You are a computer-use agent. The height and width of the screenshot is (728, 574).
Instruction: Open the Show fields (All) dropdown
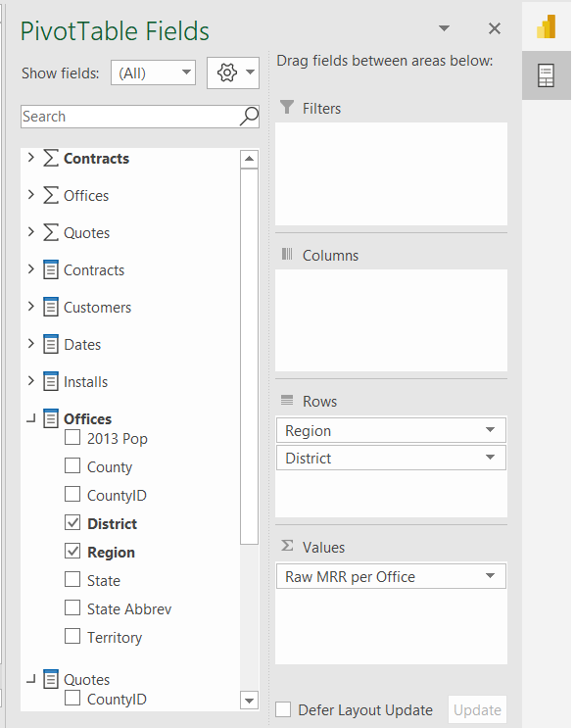[153, 73]
